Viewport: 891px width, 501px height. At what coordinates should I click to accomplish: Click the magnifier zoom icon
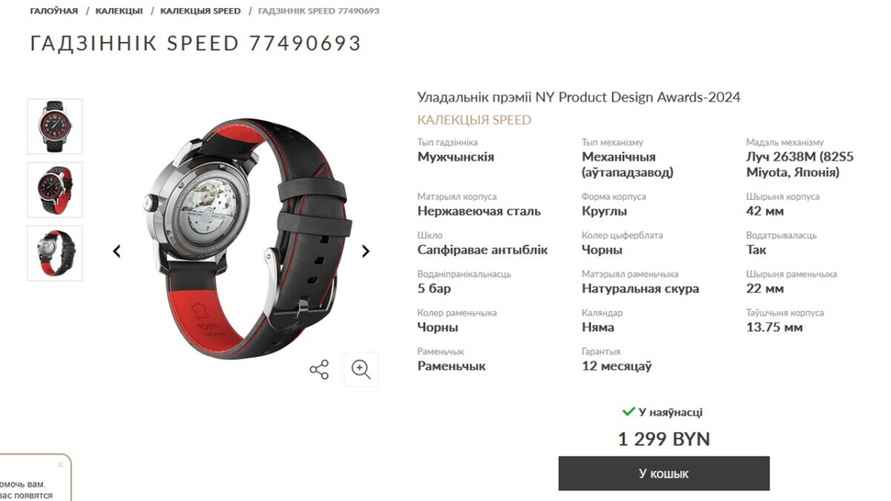point(361,369)
